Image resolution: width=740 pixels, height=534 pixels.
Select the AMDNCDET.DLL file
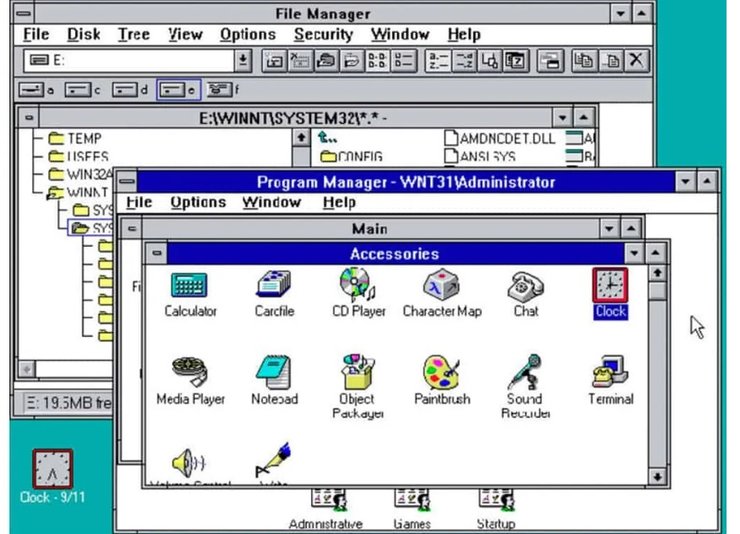(500, 138)
